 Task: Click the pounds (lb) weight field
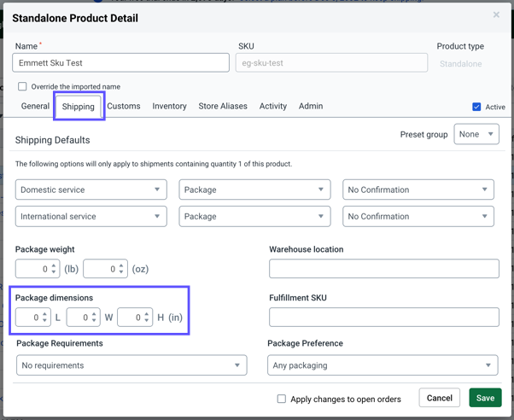38,269
